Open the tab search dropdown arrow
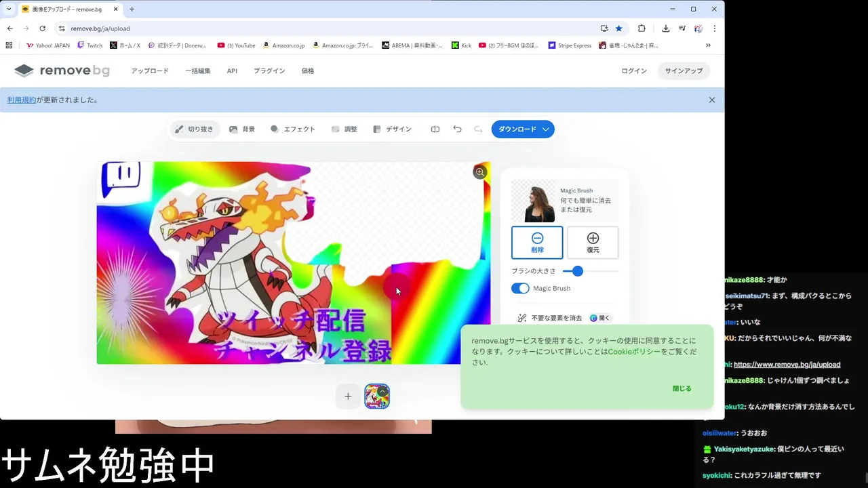The width and height of the screenshot is (868, 488). [9, 9]
